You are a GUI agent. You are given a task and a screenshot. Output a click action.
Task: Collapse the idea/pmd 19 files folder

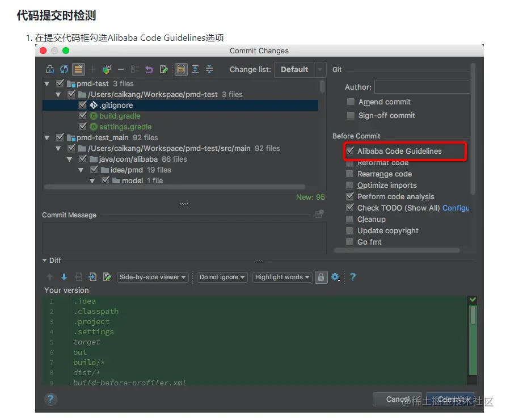tap(81, 170)
